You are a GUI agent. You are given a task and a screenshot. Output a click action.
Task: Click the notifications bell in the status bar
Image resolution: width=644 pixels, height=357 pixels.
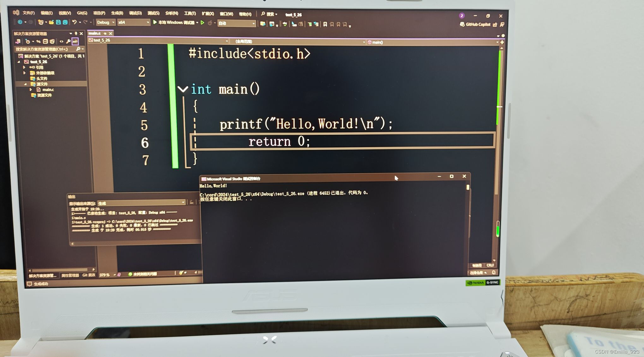(494, 272)
